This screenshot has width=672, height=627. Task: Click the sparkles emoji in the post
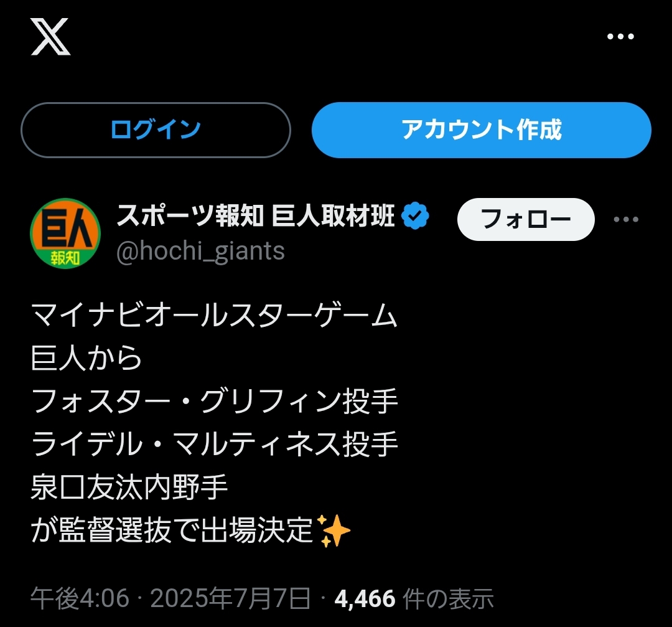(334, 530)
